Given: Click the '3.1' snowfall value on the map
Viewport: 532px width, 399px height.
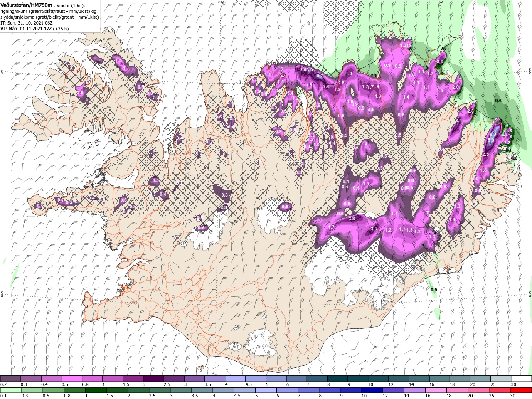Looking at the screenshot, I should point(374,229).
